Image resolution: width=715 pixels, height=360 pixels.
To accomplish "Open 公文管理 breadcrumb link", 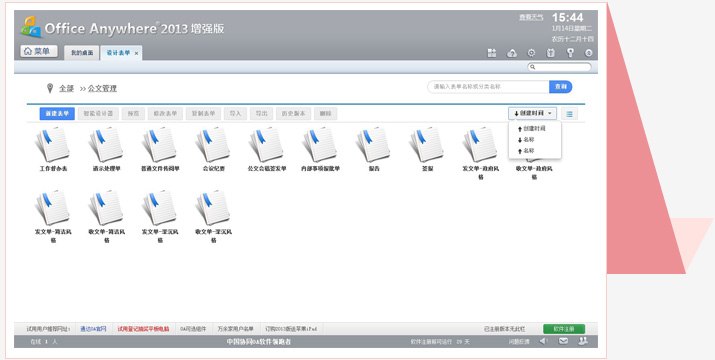I will (102, 88).
